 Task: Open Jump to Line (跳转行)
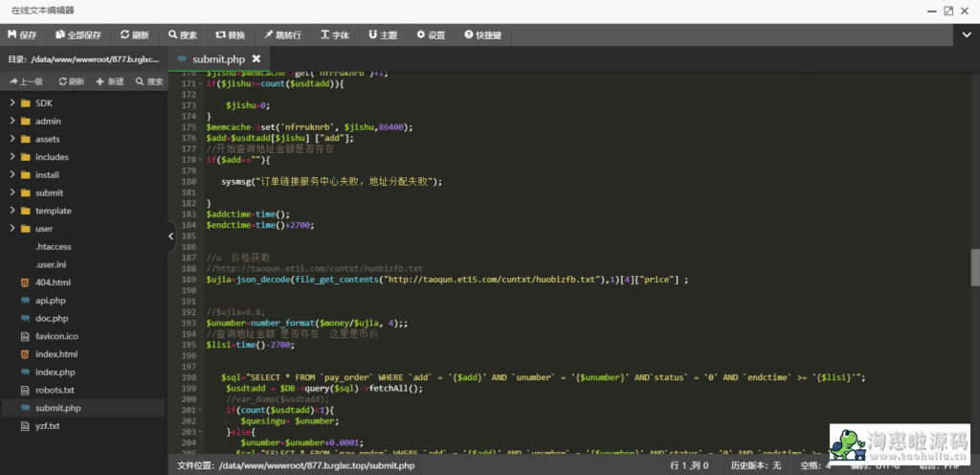(282, 35)
